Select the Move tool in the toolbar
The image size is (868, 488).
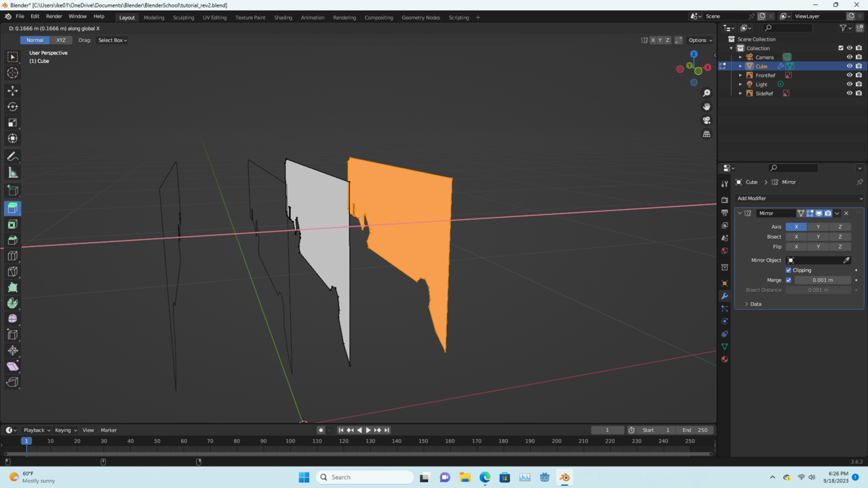pyautogui.click(x=12, y=90)
